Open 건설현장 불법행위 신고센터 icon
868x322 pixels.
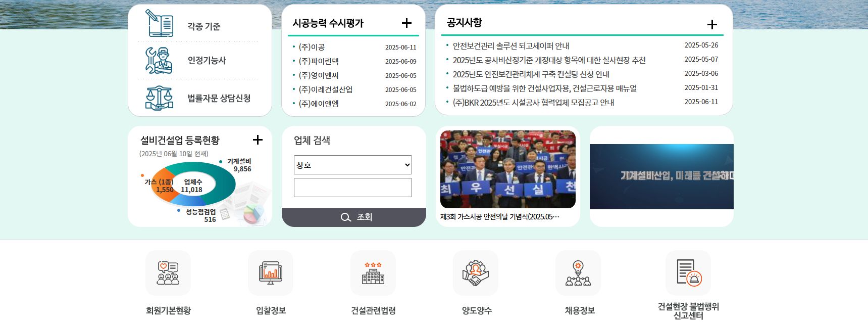click(x=688, y=273)
